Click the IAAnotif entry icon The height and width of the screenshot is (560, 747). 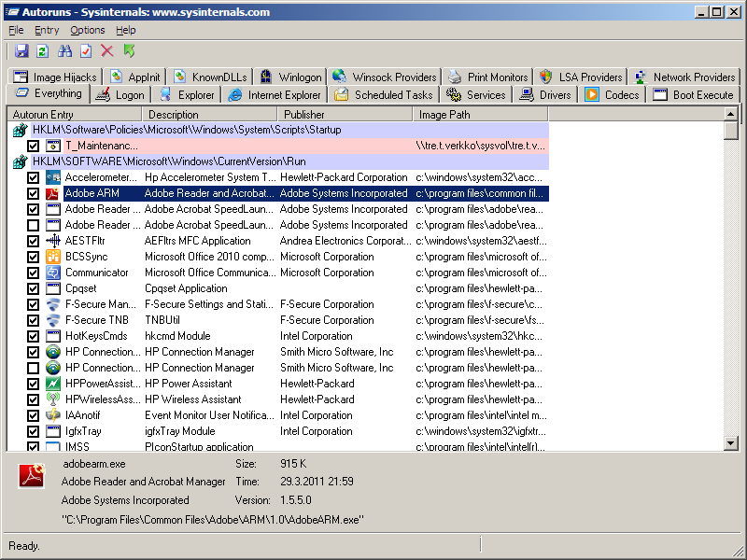pyautogui.click(x=52, y=415)
